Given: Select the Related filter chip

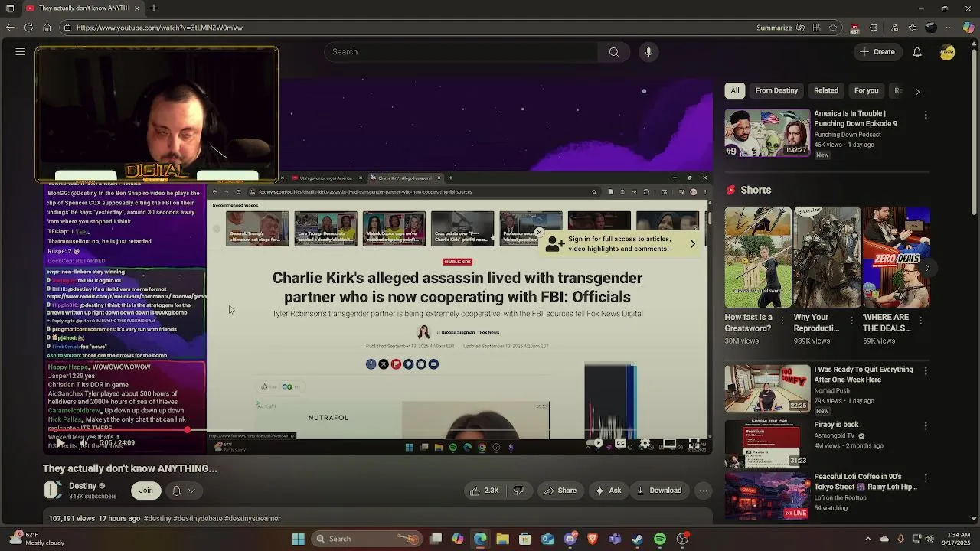Looking at the screenshot, I should click(826, 90).
